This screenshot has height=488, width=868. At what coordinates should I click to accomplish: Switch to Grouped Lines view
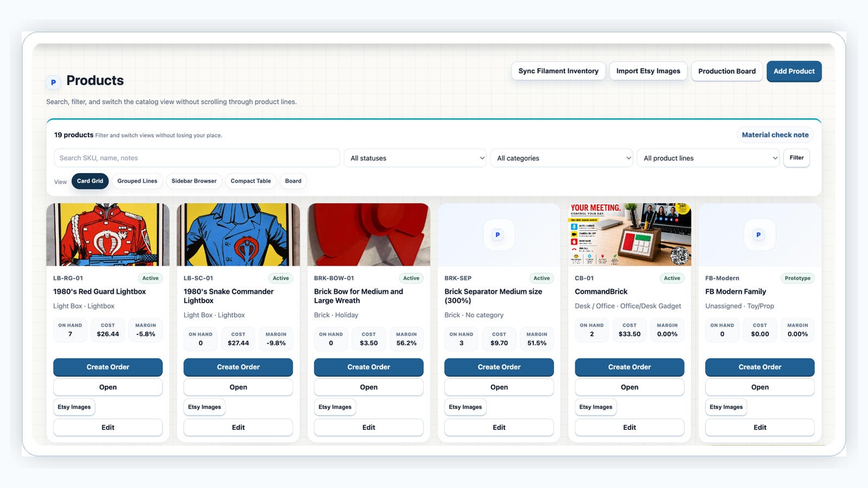137,181
